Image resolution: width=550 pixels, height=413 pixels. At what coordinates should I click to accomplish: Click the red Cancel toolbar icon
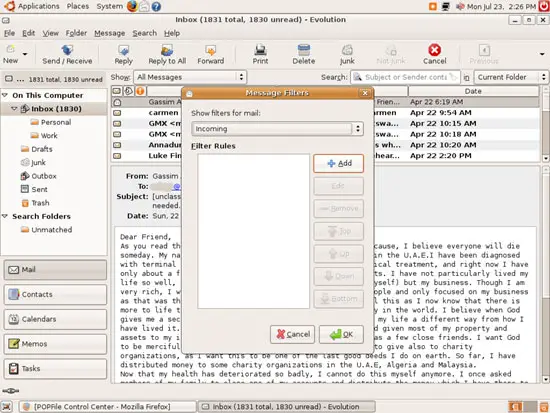pyautogui.click(x=434, y=50)
